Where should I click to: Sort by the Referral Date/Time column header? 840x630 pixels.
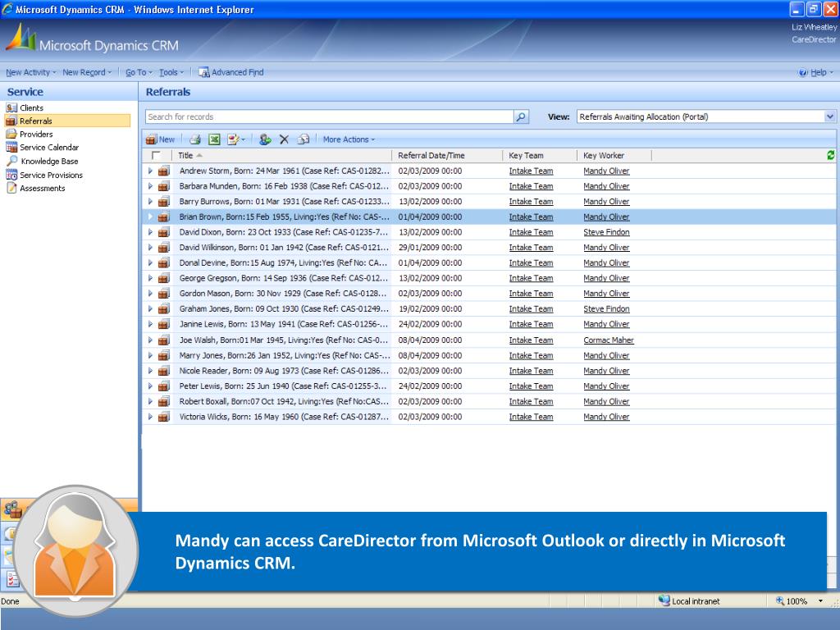pyautogui.click(x=448, y=155)
